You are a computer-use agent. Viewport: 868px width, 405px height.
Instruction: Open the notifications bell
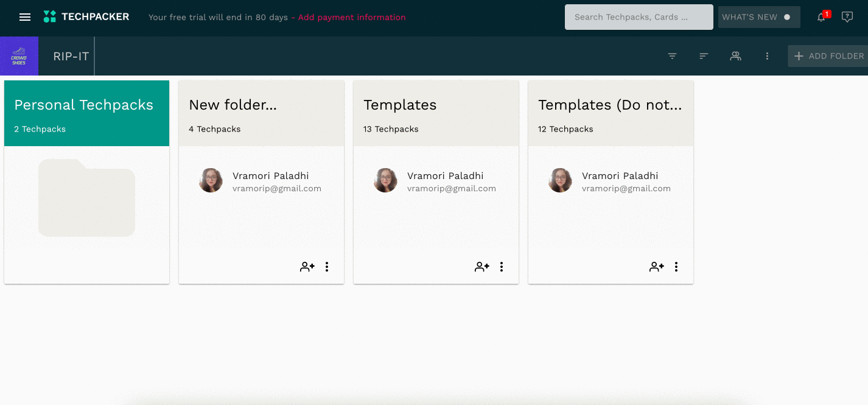[821, 17]
